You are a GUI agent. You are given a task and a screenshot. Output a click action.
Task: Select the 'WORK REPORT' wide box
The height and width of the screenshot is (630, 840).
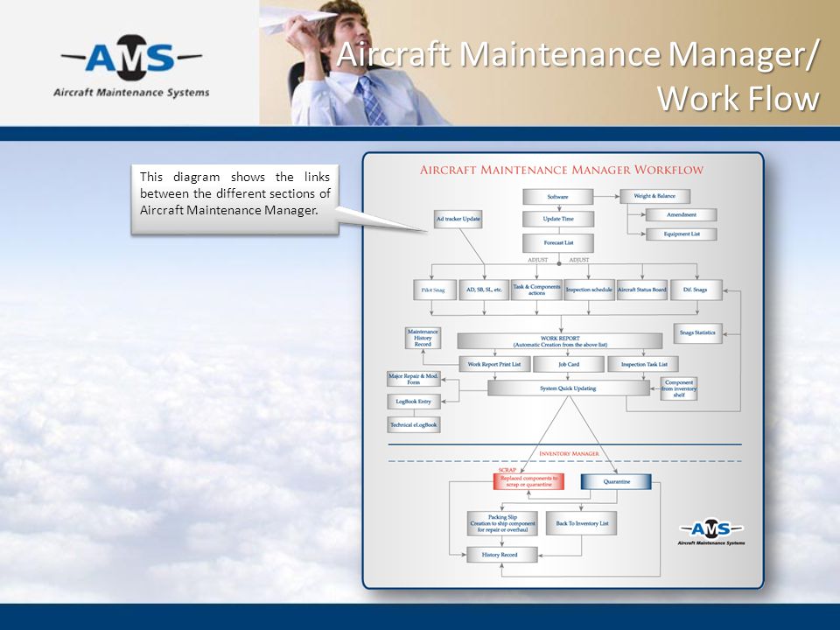coord(560,341)
